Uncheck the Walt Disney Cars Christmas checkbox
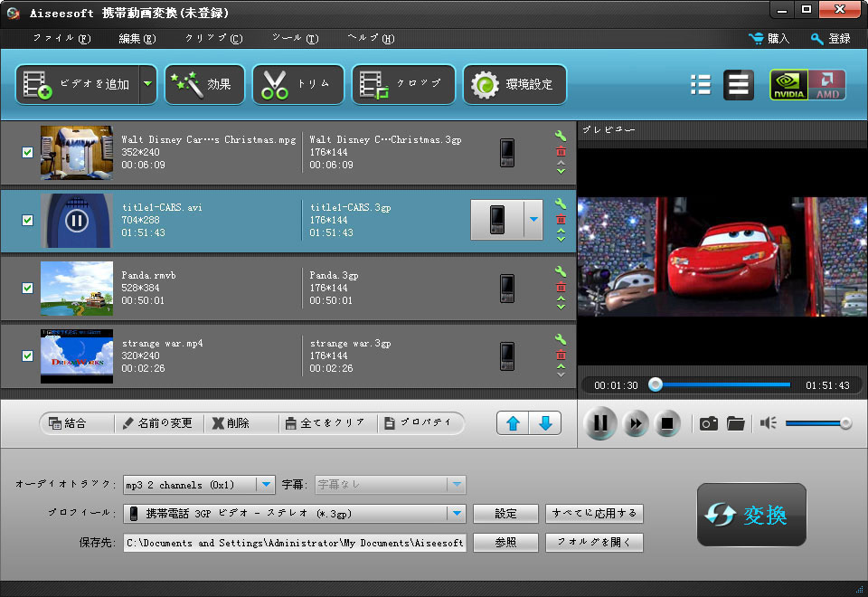This screenshot has height=597, width=868. (27, 152)
